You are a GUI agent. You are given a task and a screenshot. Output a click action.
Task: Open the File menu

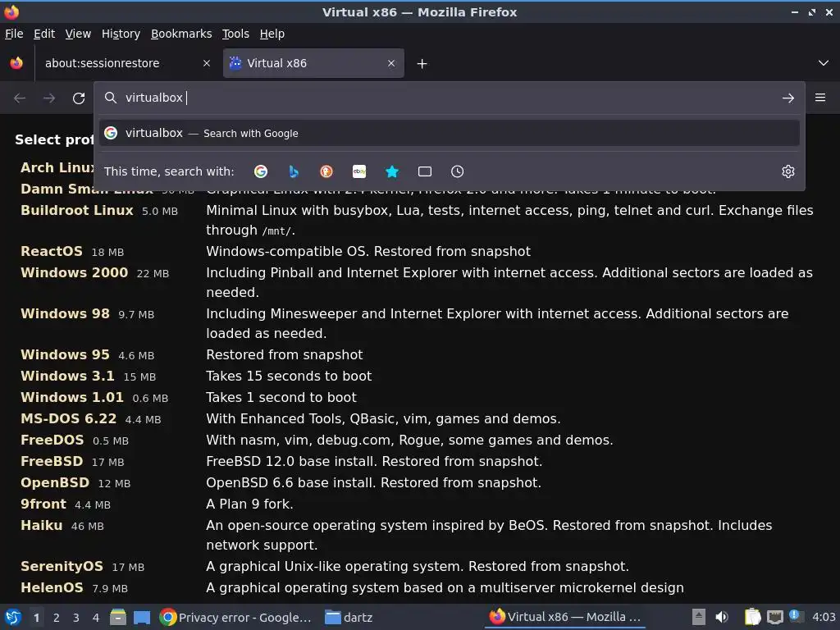point(14,34)
